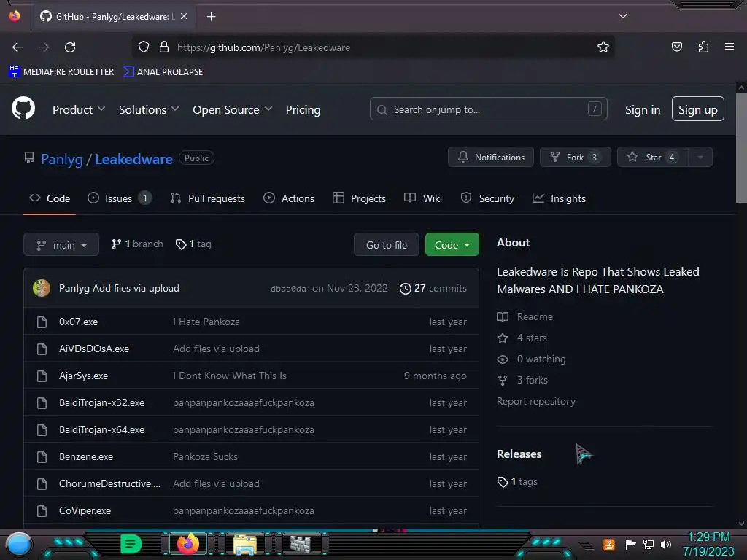Open a new browser tab

211,17
